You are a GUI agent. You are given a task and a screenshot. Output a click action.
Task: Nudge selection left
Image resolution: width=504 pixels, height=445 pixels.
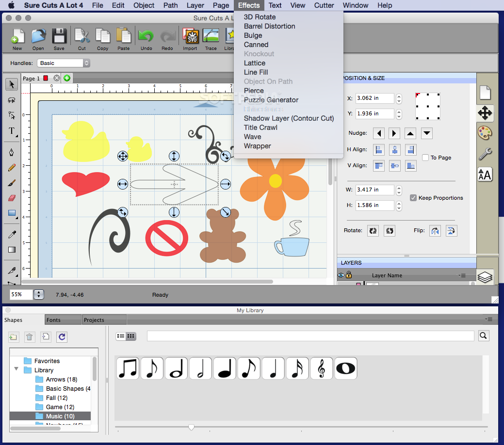tap(379, 133)
